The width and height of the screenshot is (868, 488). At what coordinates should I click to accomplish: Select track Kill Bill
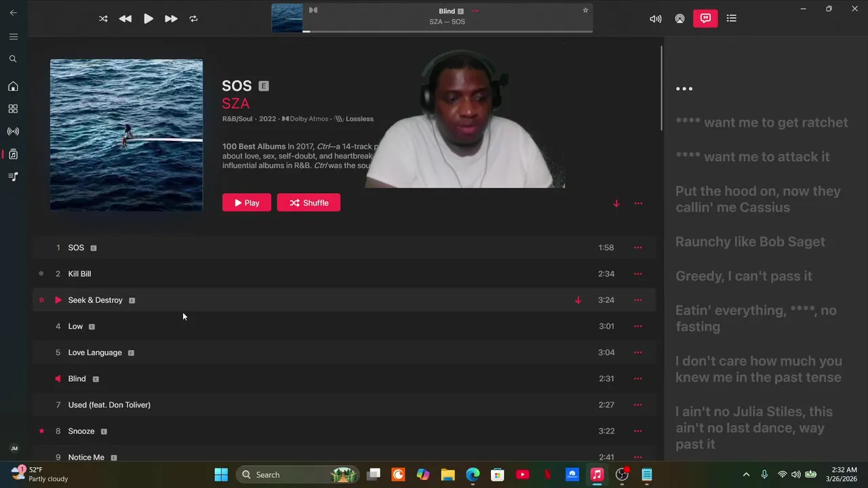344,274
